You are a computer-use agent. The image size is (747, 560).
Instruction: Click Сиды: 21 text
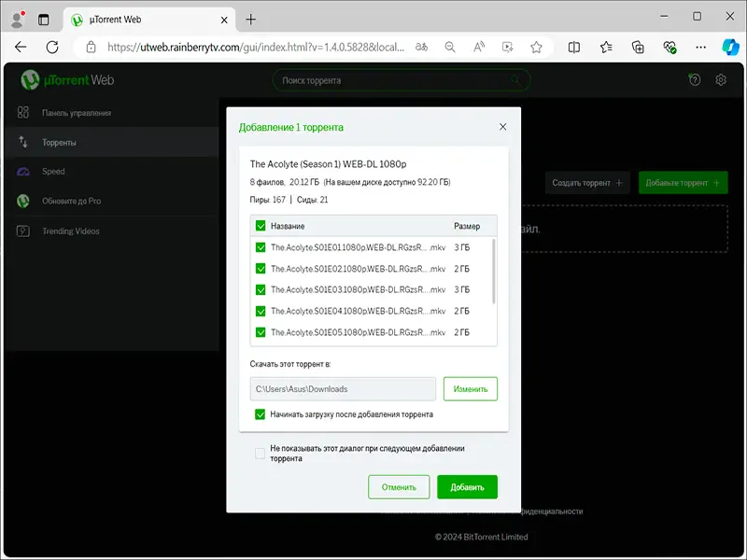(313, 200)
